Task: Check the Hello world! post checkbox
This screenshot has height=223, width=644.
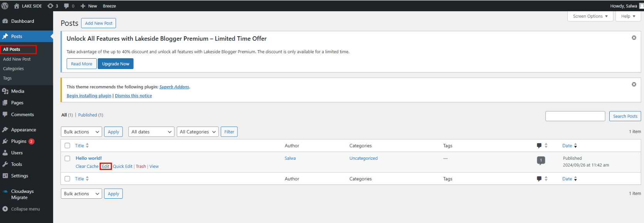Action: tap(67, 159)
